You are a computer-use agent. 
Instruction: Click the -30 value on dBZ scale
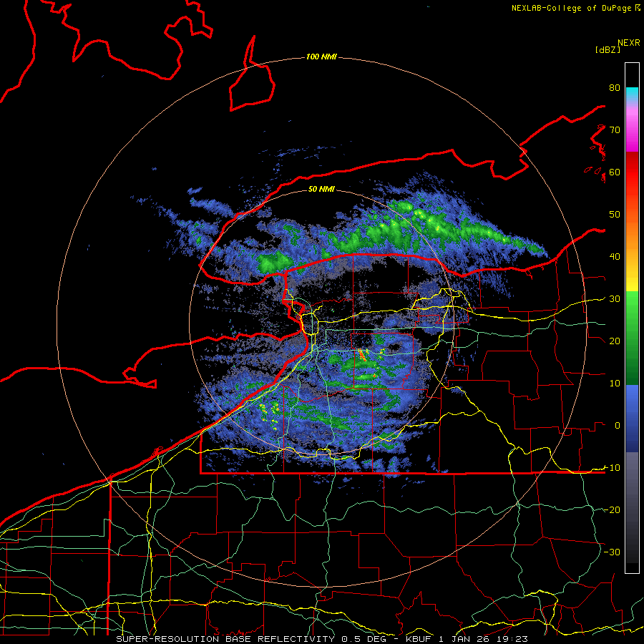tap(612, 552)
